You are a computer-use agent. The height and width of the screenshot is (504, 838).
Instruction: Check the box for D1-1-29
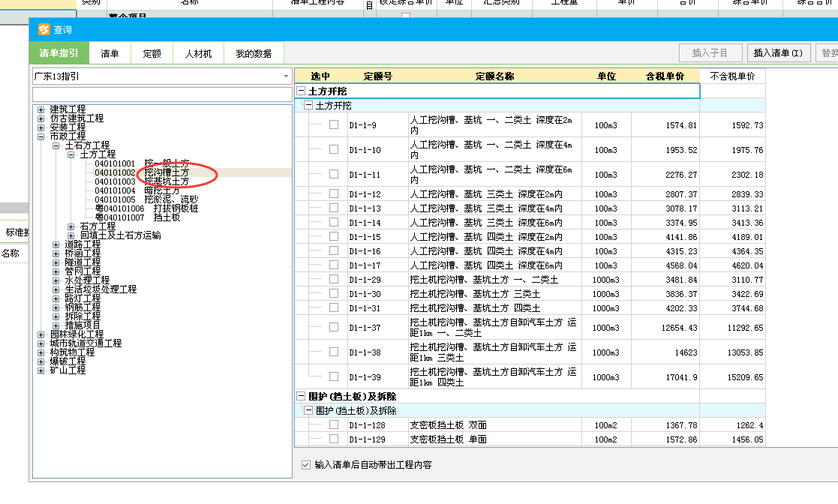coord(334,279)
